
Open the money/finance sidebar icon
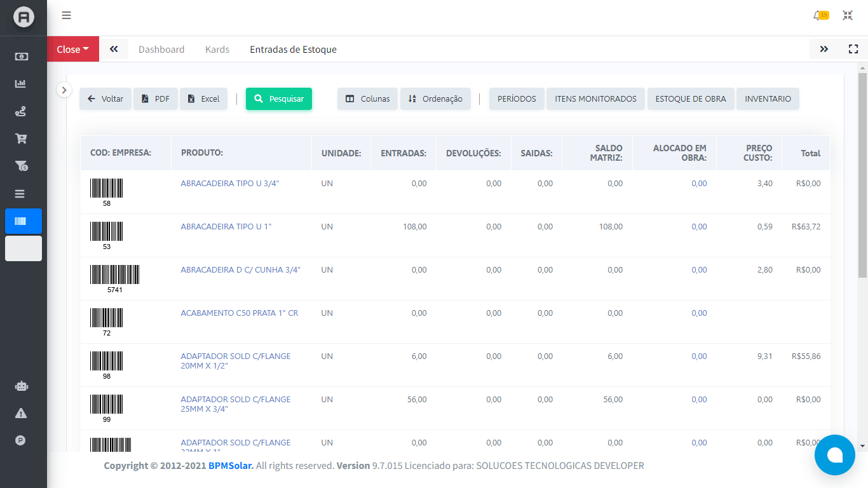pos(21,57)
